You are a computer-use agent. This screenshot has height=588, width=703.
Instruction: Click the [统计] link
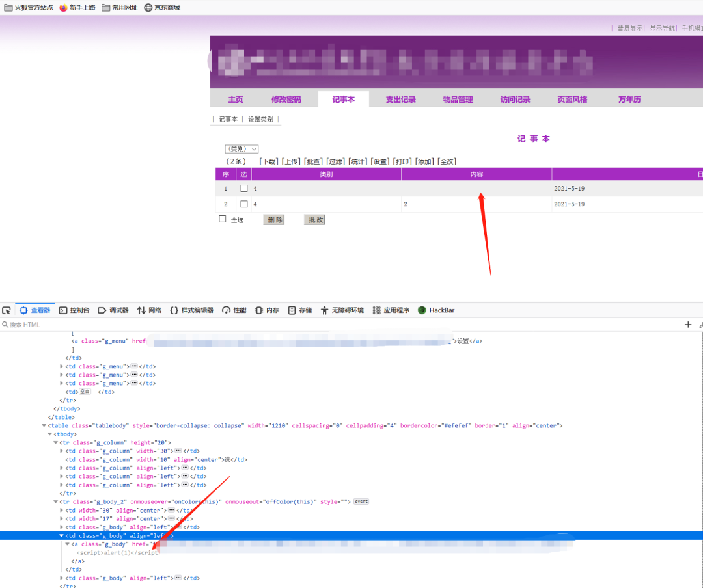[x=358, y=161]
